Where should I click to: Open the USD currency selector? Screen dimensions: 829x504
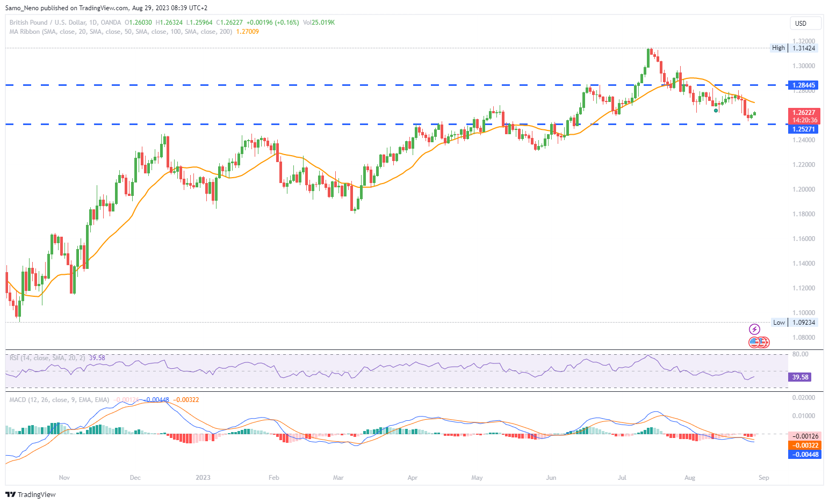(x=805, y=23)
